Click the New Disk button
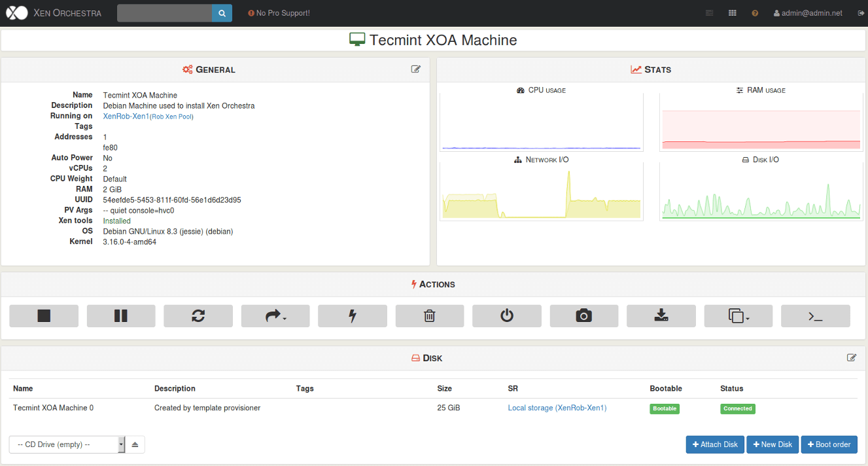 [773, 444]
